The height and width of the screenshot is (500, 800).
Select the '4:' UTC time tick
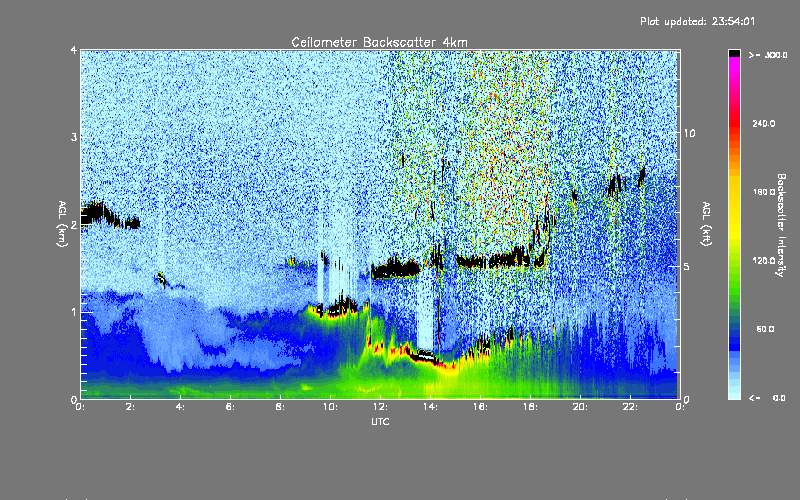point(181,407)
